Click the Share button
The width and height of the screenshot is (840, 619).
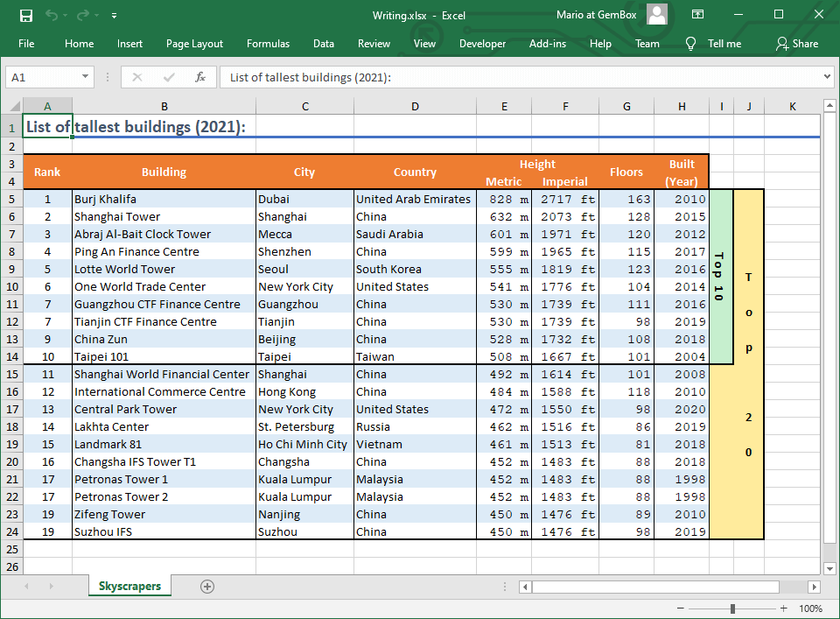(797, 44)
